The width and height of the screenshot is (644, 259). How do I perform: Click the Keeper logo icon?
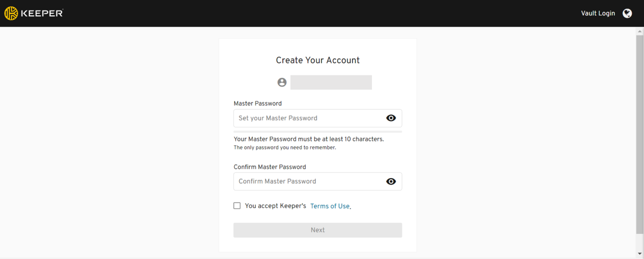pos(10,13)
